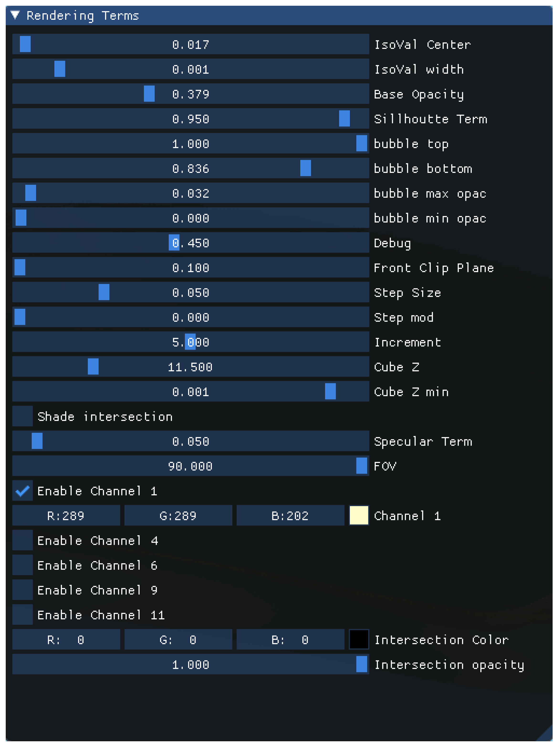Click the Cube Z slider track
Viewport: 560px width, 747px height.
coord(191,367)
